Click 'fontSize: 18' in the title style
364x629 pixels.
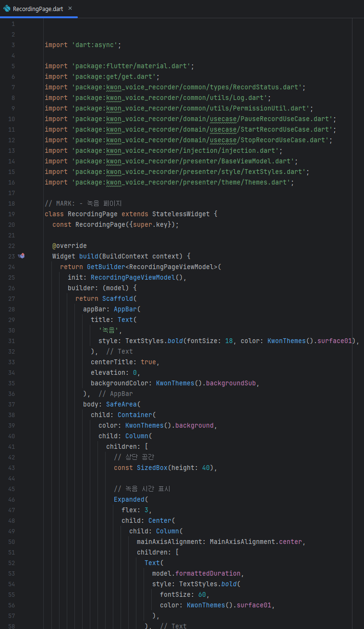tap(210, 341)
